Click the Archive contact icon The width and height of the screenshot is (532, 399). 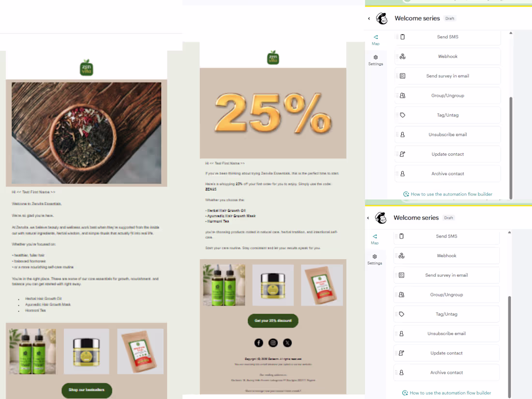click(402, 173)
